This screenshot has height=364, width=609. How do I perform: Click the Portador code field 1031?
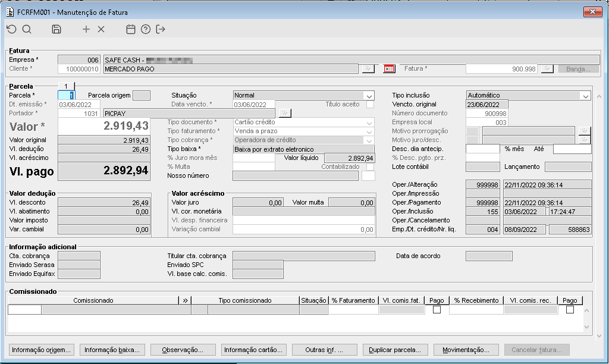79,113
